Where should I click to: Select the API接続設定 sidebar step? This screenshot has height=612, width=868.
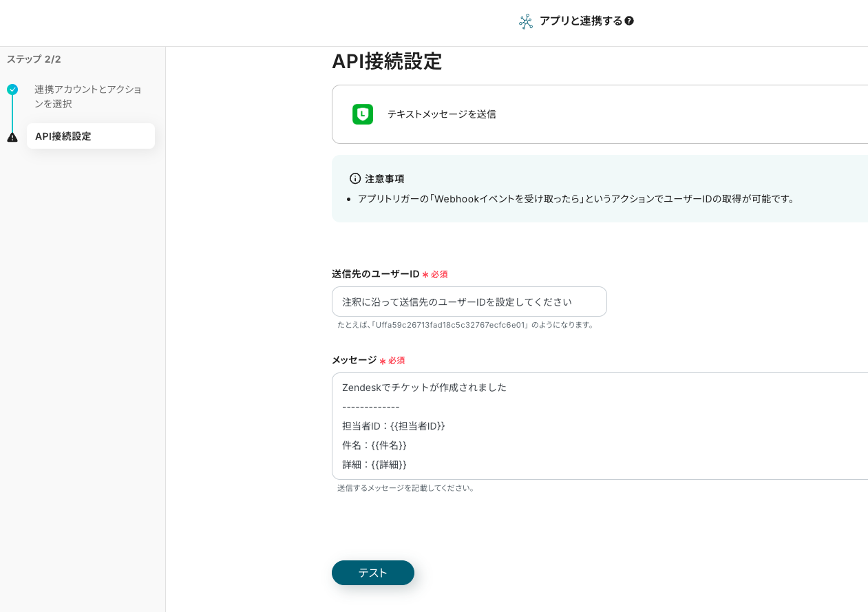90,136
